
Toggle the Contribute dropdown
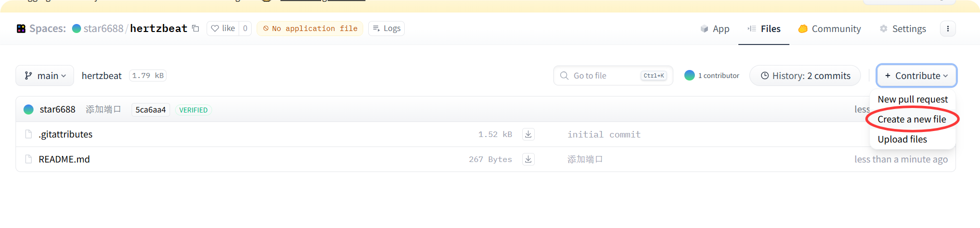point(916,75)
